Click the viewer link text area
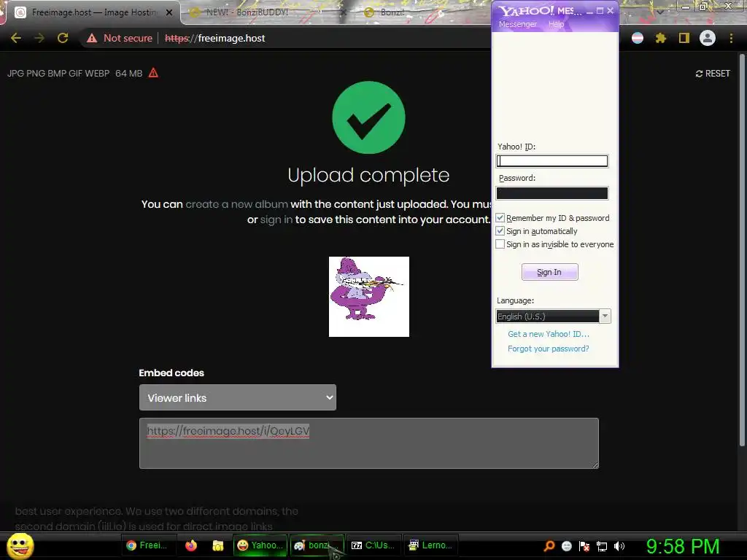This screenshot has height=560, width=747. click(x=368, y=443)
